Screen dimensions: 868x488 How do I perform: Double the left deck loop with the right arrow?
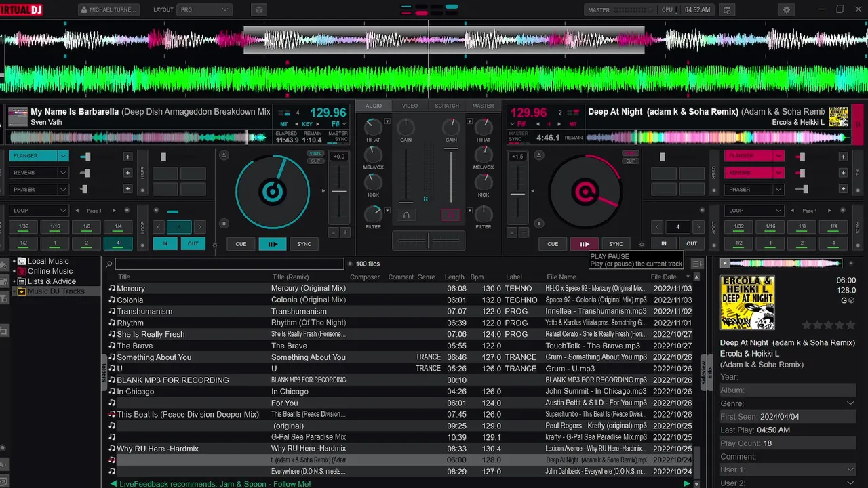[x=199, y=227]
